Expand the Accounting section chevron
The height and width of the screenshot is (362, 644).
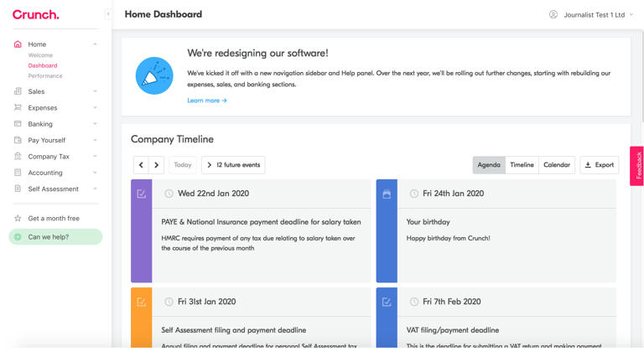click(x=95, y=173)
